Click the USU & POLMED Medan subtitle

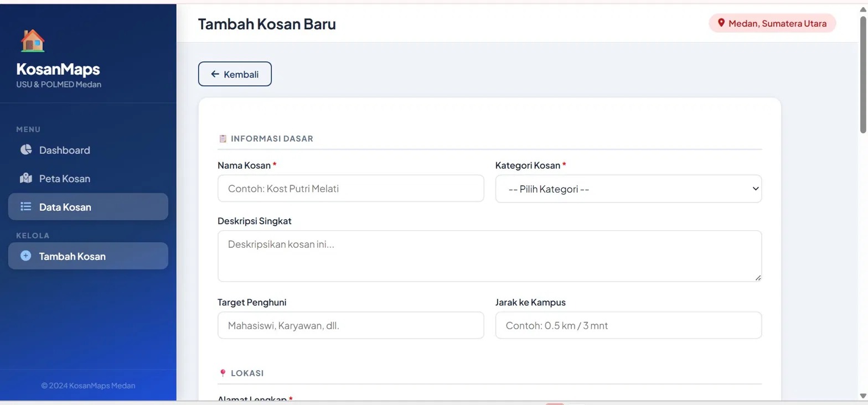pyautogui.click(x=59, y=85)
